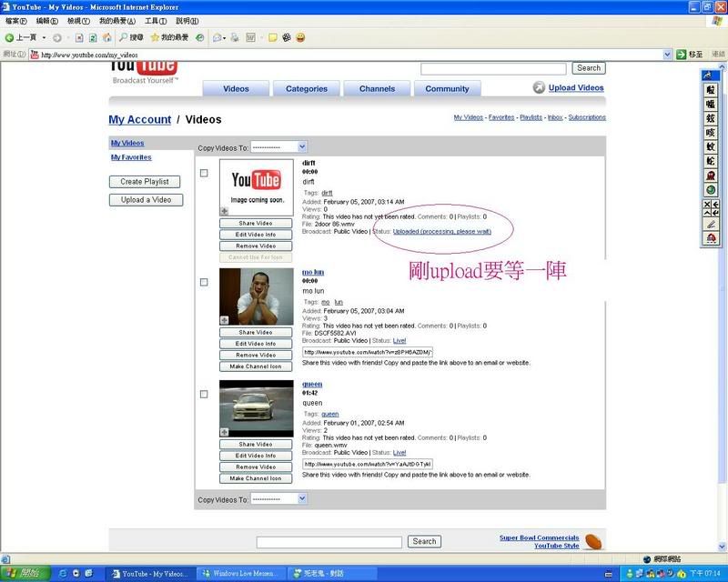Click the top search input field
This screenshot has width=728, height=582.
(493, 69)
